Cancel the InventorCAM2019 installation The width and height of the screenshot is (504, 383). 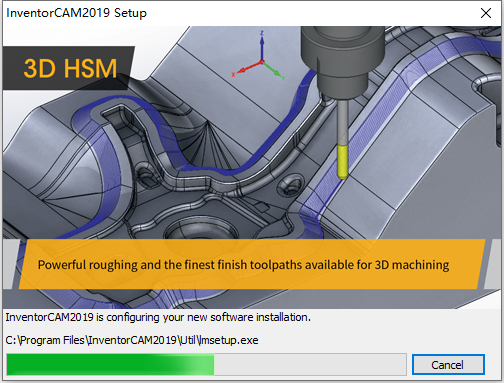pos(448,365)
